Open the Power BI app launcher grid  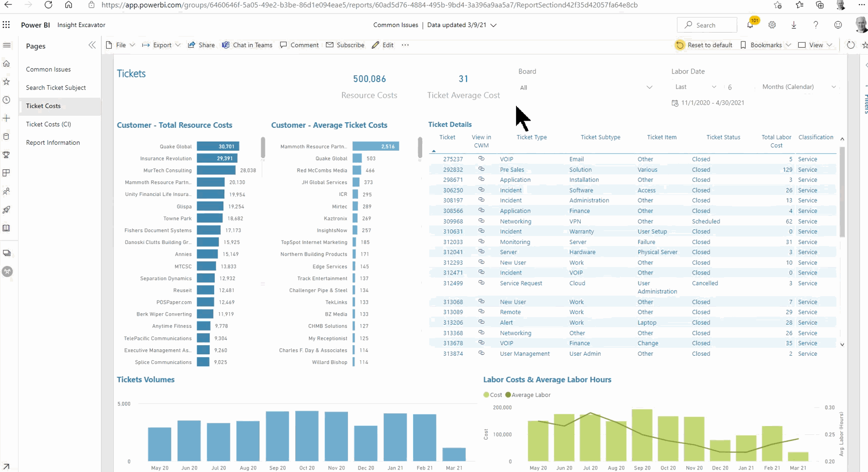6,25
